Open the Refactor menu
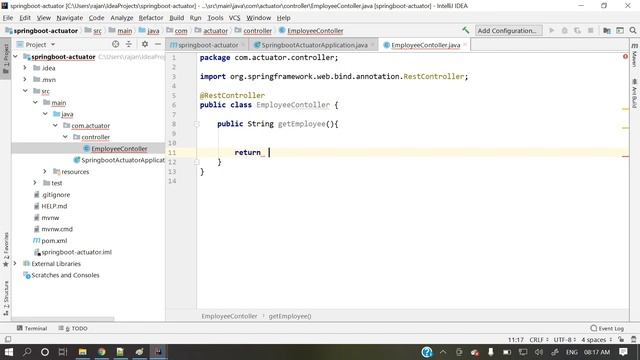This screenshot has width=640, height=360. click(x=151, y=18)
